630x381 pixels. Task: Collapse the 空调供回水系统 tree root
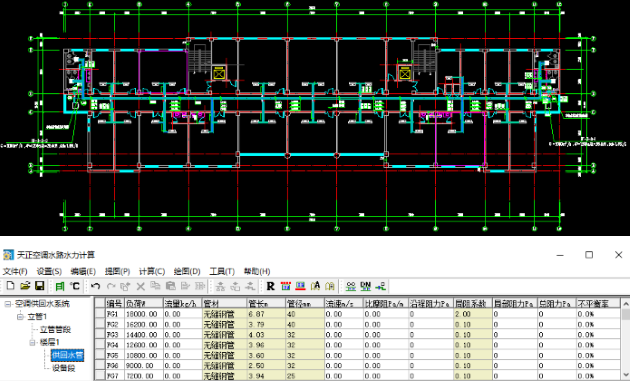8,304
